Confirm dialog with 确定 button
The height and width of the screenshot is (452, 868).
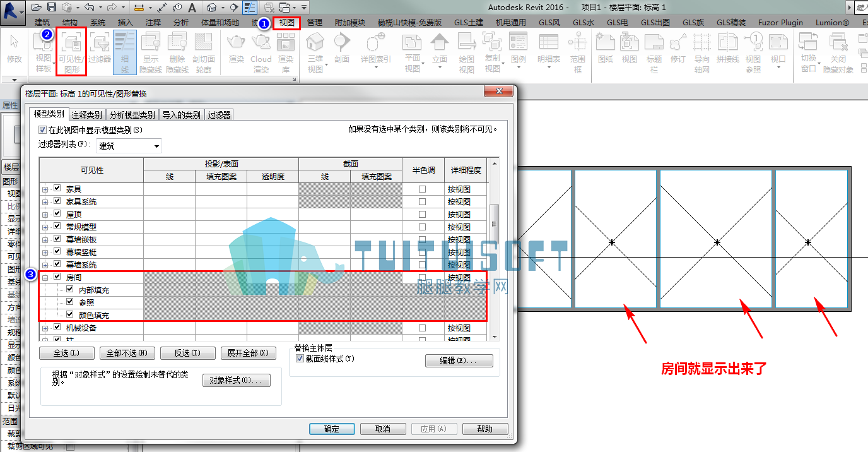pos(332,429)
